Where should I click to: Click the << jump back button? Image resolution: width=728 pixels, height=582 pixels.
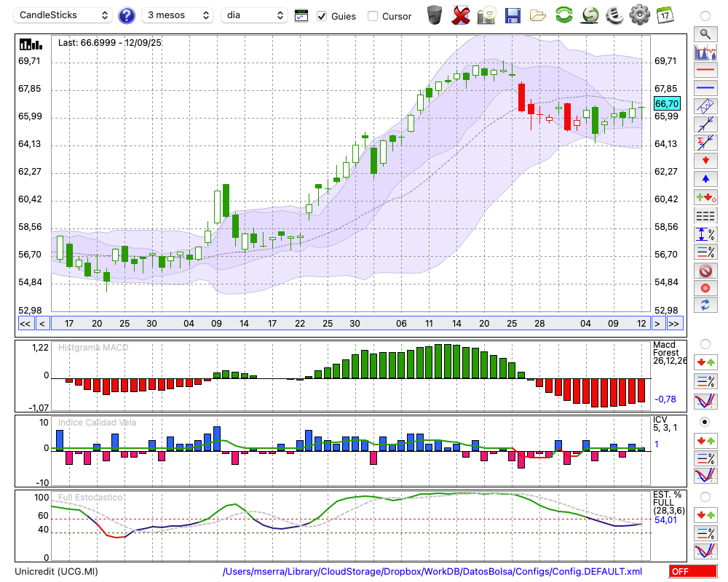click(x=25, y=324)
